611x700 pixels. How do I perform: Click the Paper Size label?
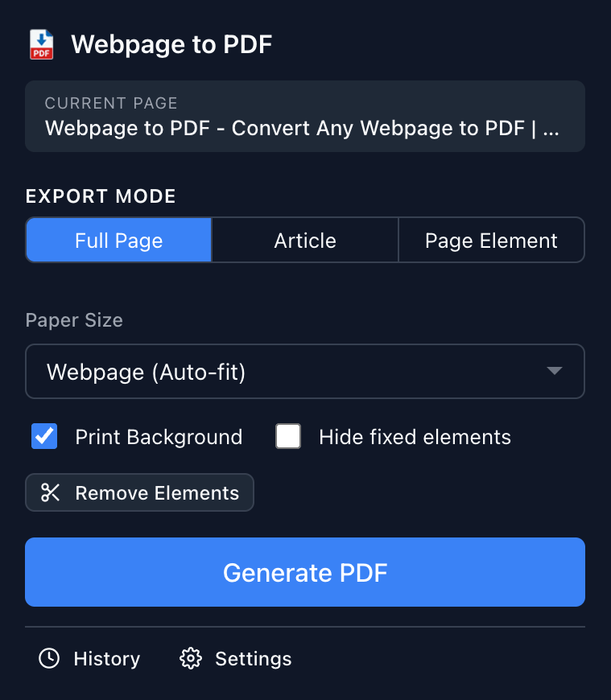73,320
